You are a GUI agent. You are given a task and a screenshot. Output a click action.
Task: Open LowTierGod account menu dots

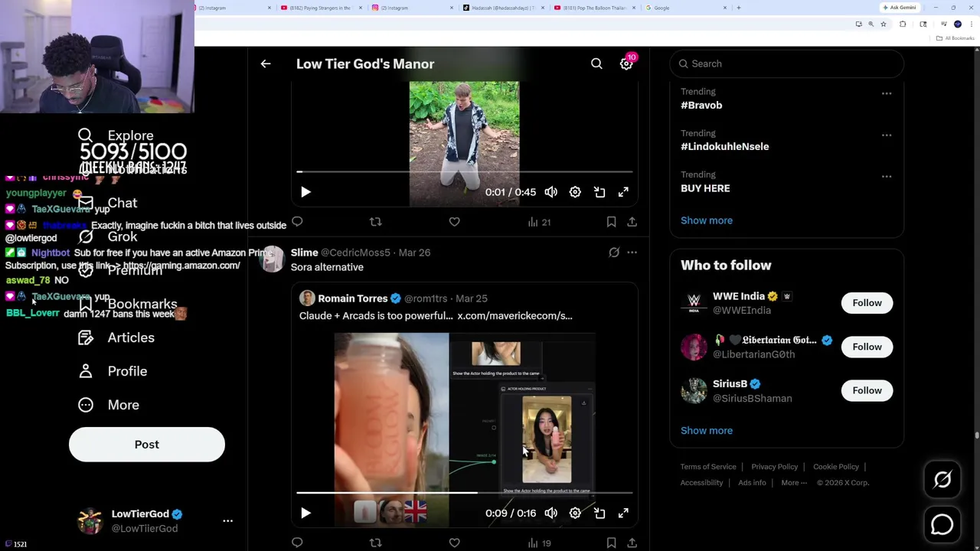[x=227, y=521]
